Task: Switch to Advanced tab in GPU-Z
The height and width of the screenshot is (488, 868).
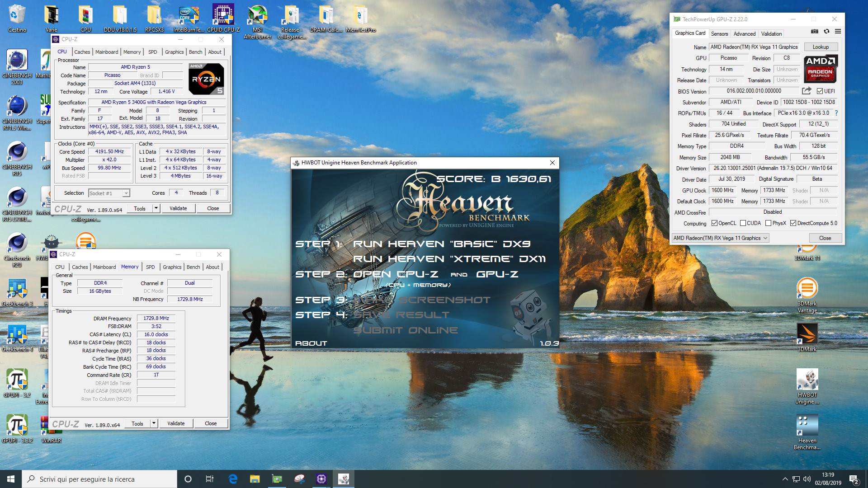Action: (744, 34)
